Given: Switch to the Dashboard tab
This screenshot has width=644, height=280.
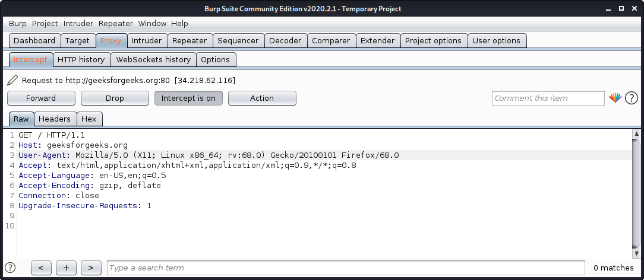Looking at the screenshot, I should tap(34, 40).
